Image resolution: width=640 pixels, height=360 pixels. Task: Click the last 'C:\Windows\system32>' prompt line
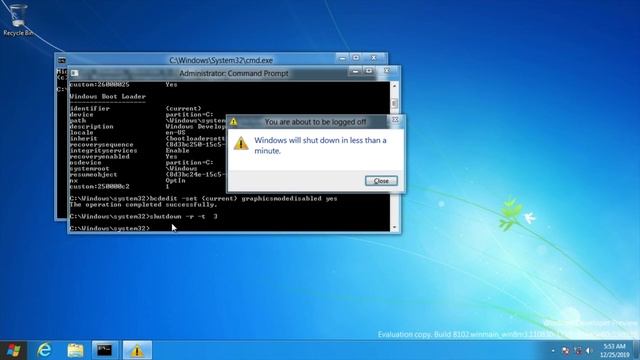pyautogui.click(x=109, y=228)
